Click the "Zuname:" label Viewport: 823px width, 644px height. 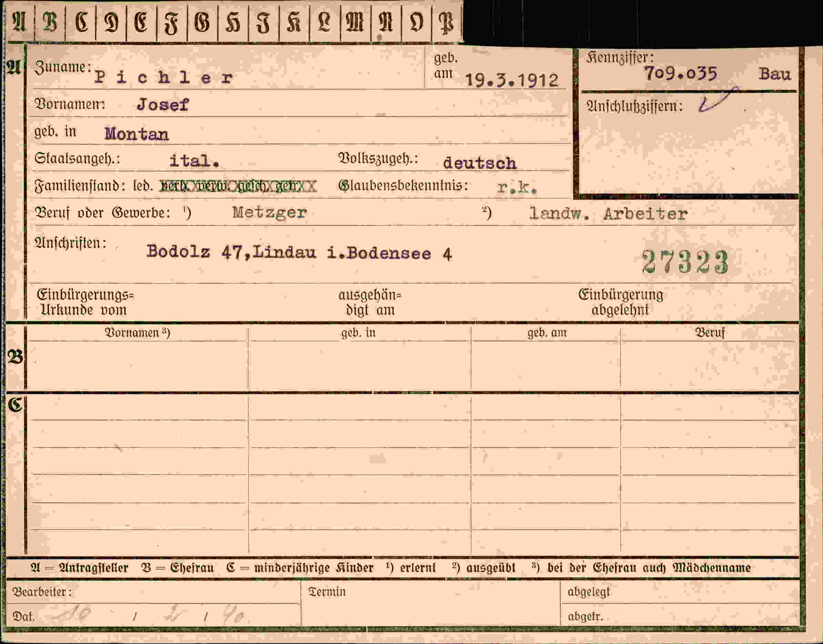pyautogui.click(x=63, y=67)
